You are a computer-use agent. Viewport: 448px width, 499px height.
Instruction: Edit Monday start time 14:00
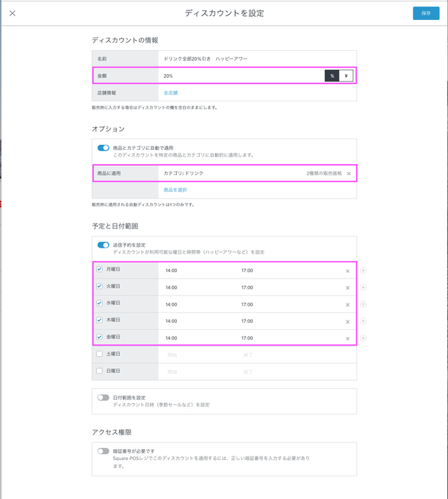point(171,270)
